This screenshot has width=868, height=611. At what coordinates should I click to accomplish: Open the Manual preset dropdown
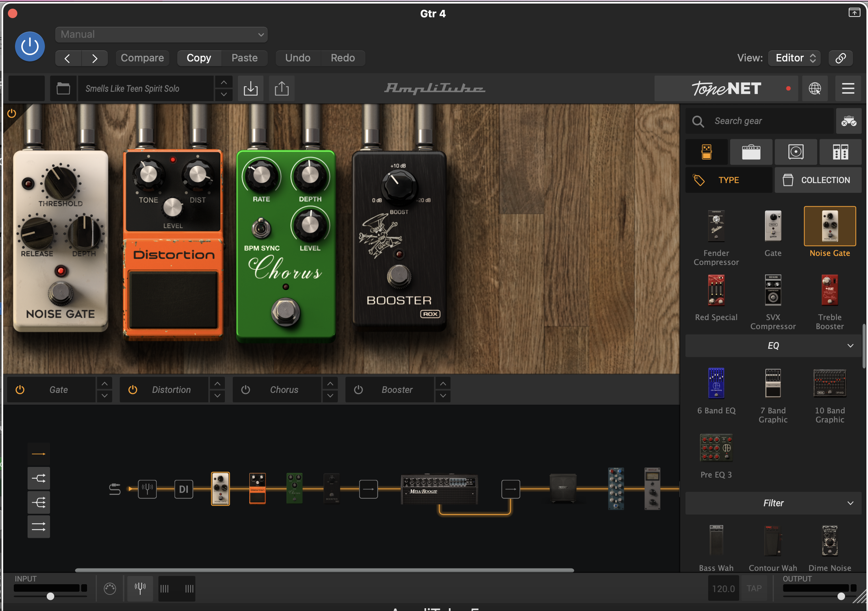pyautogui.click(x=161, y=35)
